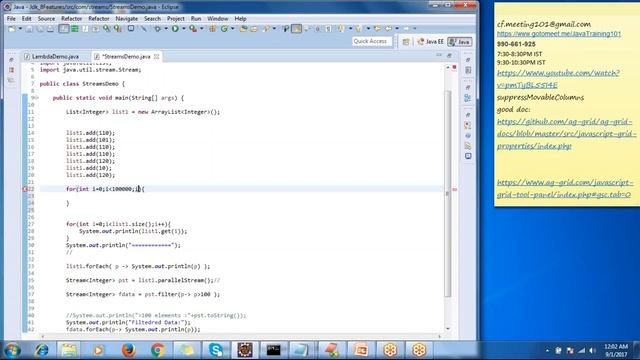The height and width of the screenshot is (360, 640).
Task: Click the for loop code on line 22
Action: coord(105,189)
